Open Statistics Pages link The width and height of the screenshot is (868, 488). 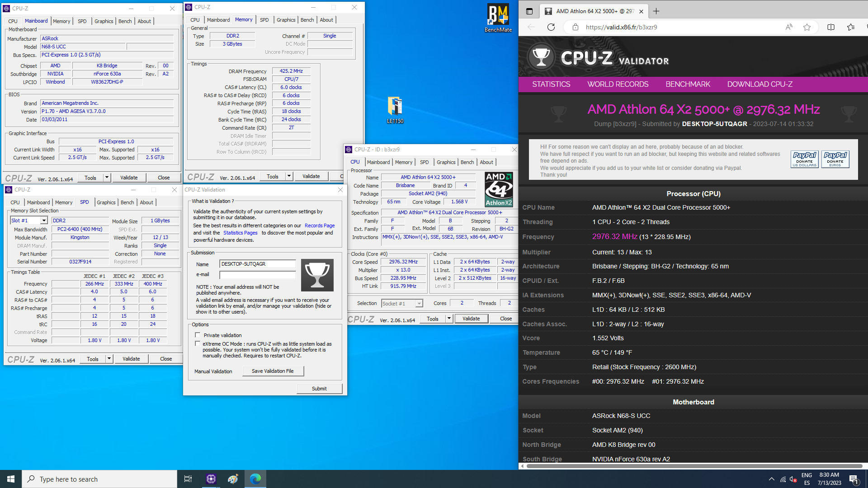240,233
